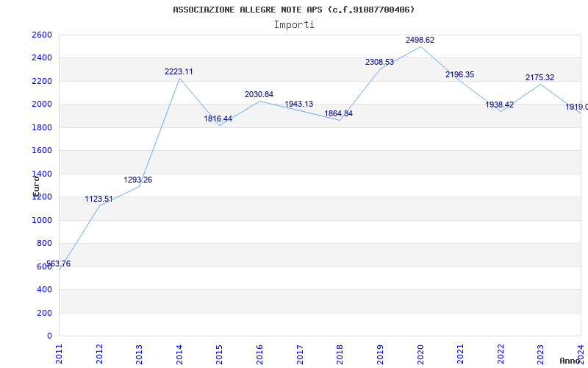
Task: Select the data label 2175.32
Action: click(x=539, y=78)
